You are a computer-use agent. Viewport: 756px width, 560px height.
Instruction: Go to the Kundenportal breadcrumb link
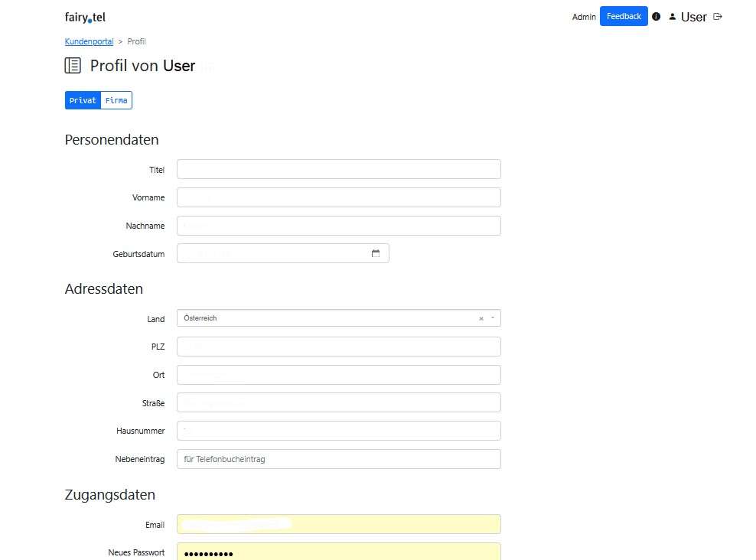pyautogui.click(x=90, y=41)
